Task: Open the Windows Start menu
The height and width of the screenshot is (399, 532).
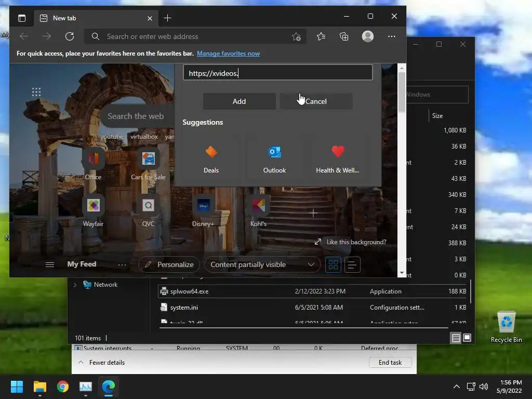Action: pos(17,387)
